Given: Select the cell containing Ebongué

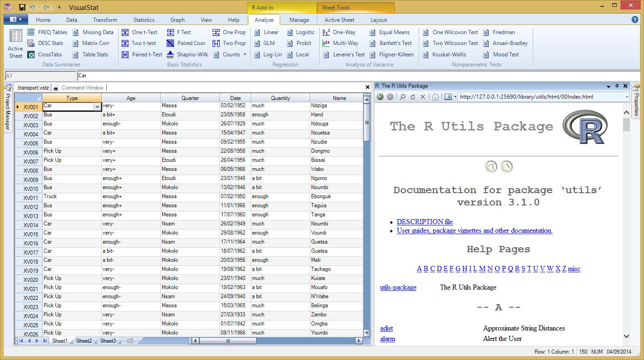Looking at the screenshot, I should tap(337, 196).
